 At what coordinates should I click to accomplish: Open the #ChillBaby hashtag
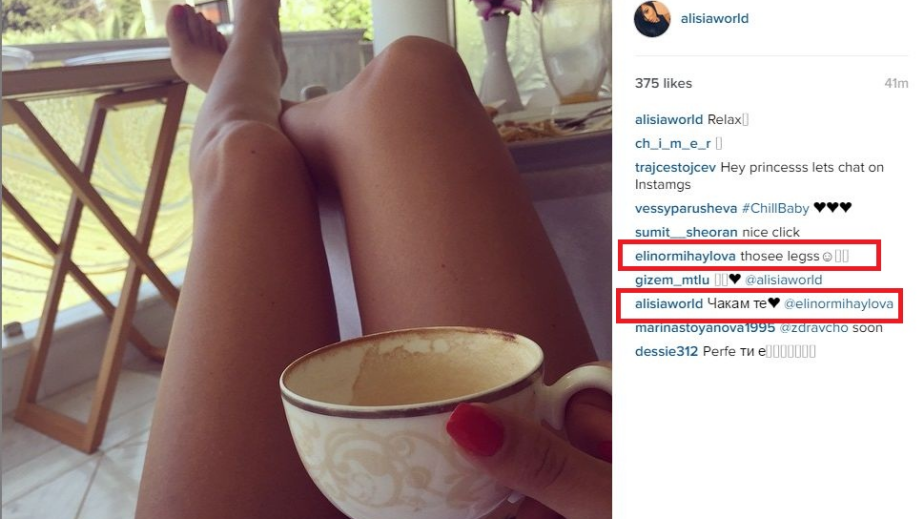pyautogui.click(x=776, y=209)
